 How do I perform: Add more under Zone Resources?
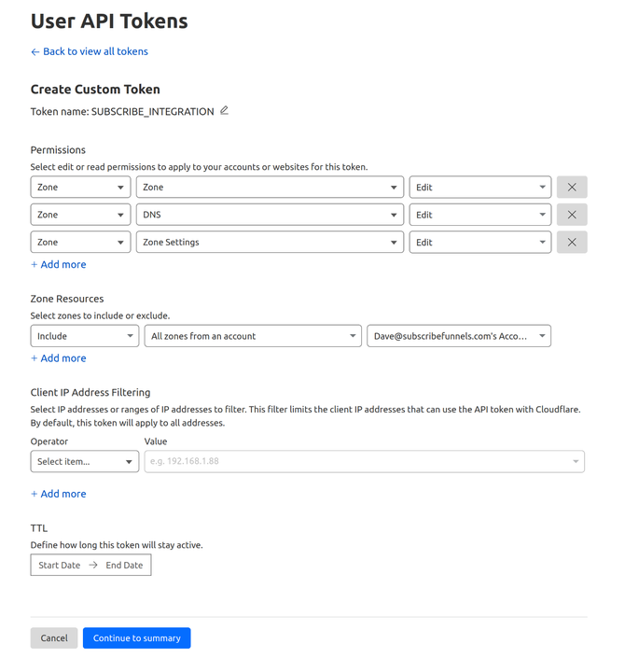58,358
